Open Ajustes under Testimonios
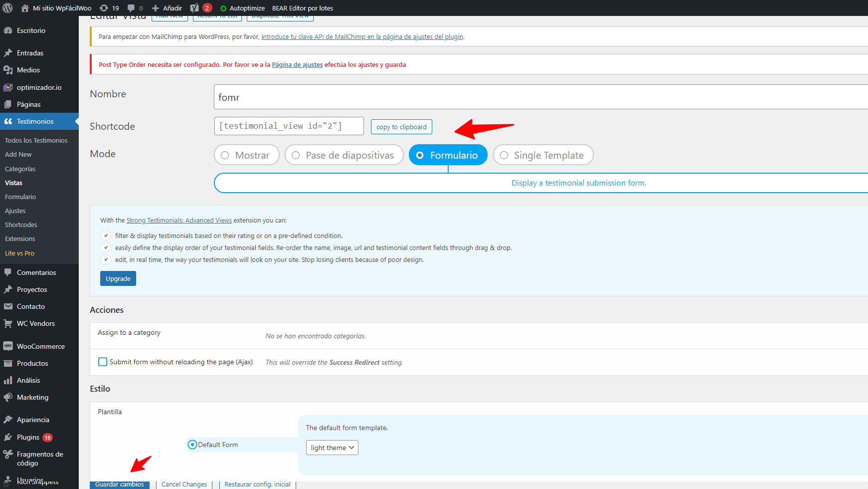868x489 pixels. pyautogui.click(x=15, y=211)
